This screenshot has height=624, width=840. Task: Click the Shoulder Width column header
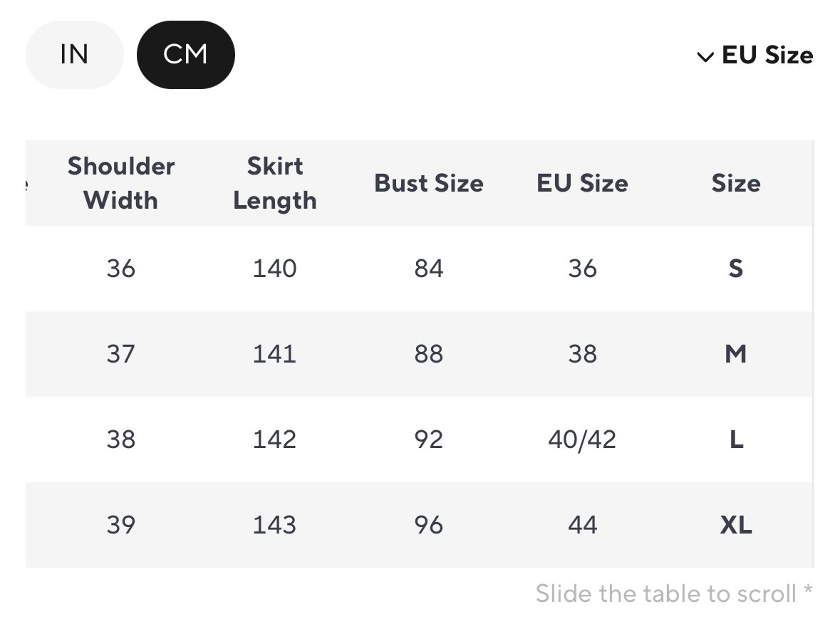point(120,183)
